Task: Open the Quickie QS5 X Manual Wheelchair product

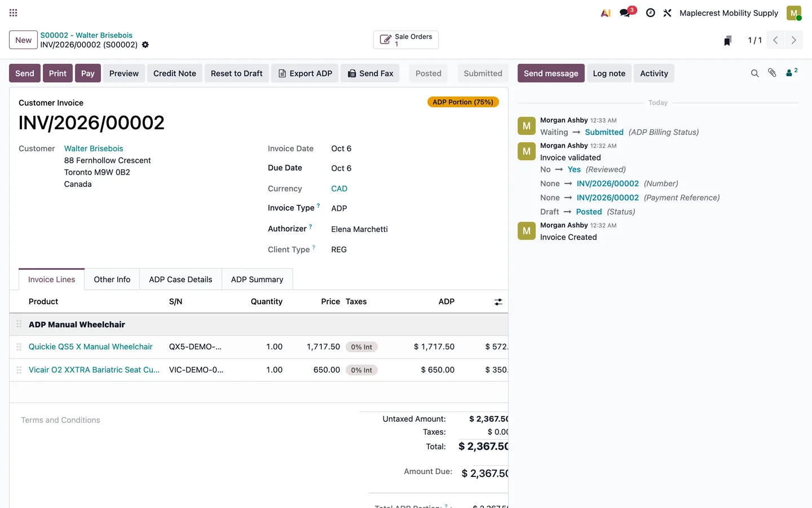Action: [x=91, y=347]
